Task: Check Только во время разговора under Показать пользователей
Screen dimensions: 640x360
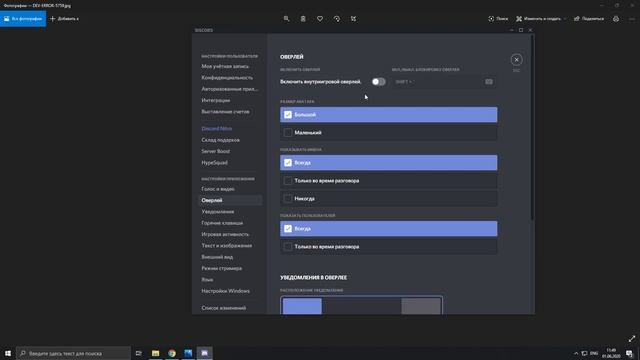Action: [288, 247]
